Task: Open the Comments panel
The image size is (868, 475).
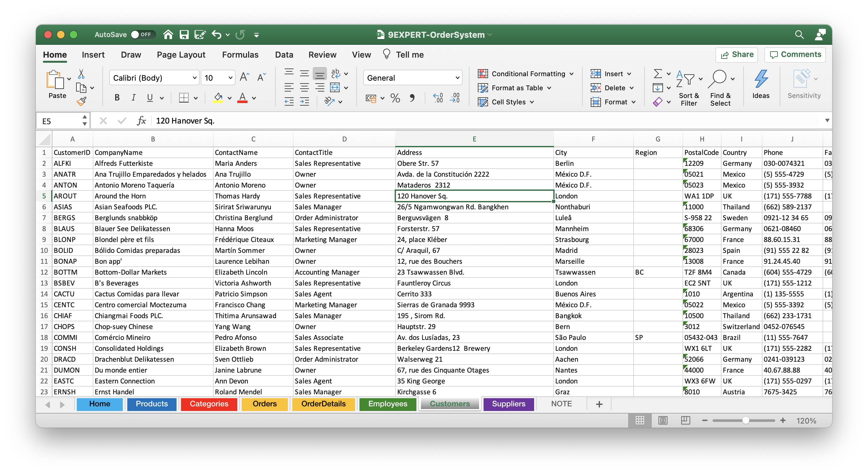Action: pos(794,55)
